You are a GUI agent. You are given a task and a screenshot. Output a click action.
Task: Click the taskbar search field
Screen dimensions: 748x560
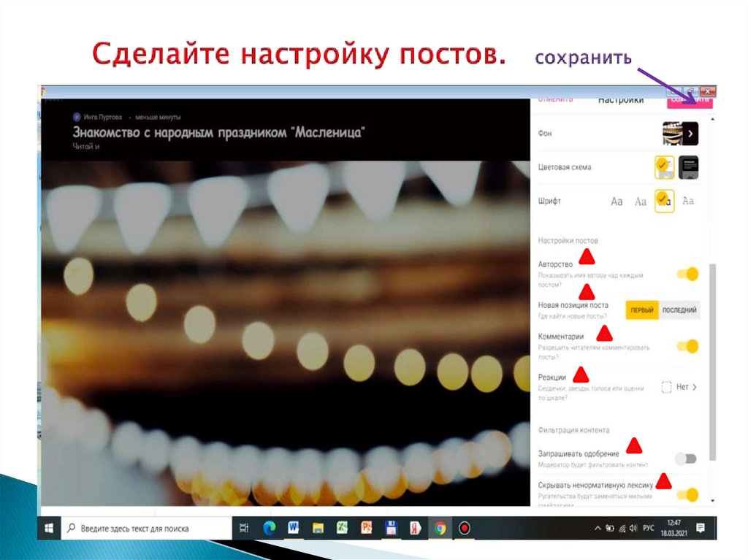[x=146, y=529]
